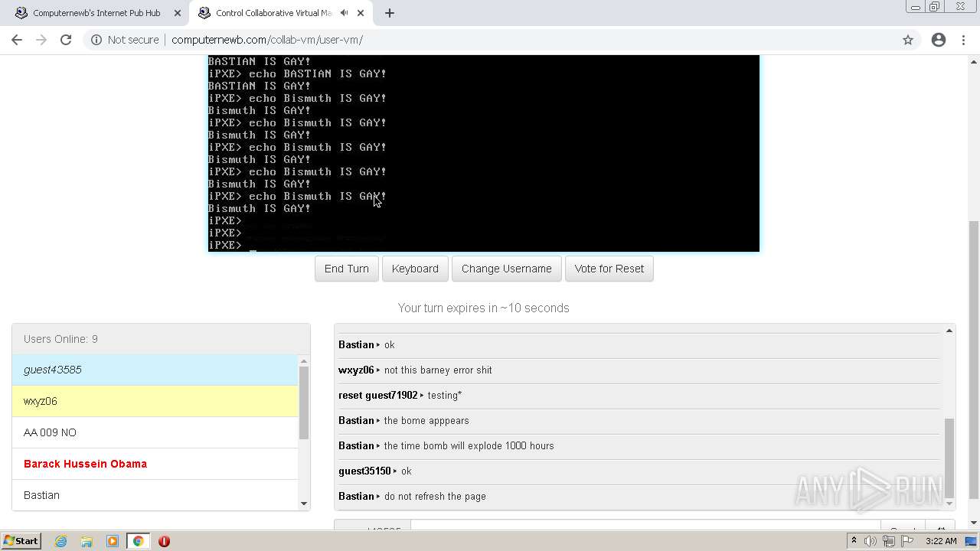The width and height of the screenshot is (980, 551).
Task: Click the page scroll-down arrow
Action: (x=974, y=523)
